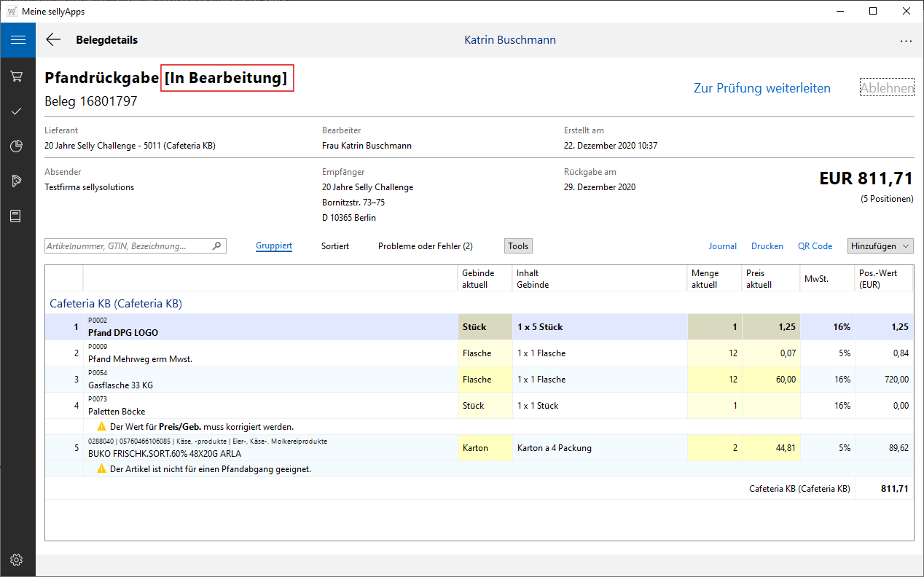Click the Drucken link
The height and width of the screenshot is (577, 924).
(x=767, y=246)
